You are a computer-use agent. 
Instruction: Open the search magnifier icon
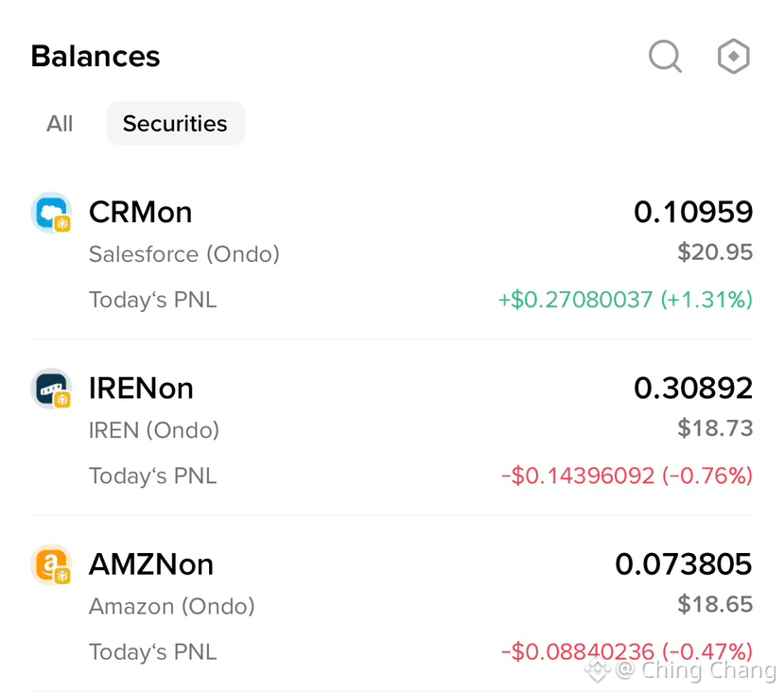(665, 56)
